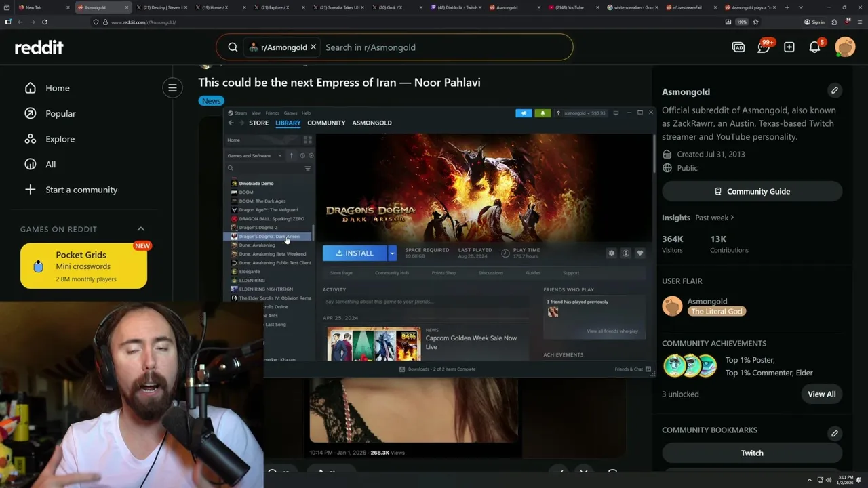868x488 pixels.
Task: Click the Say something activity input field
Action: [x=427, y=302]
